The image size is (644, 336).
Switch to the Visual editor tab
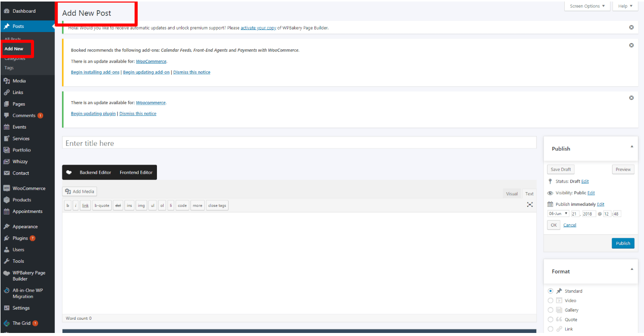512,194
